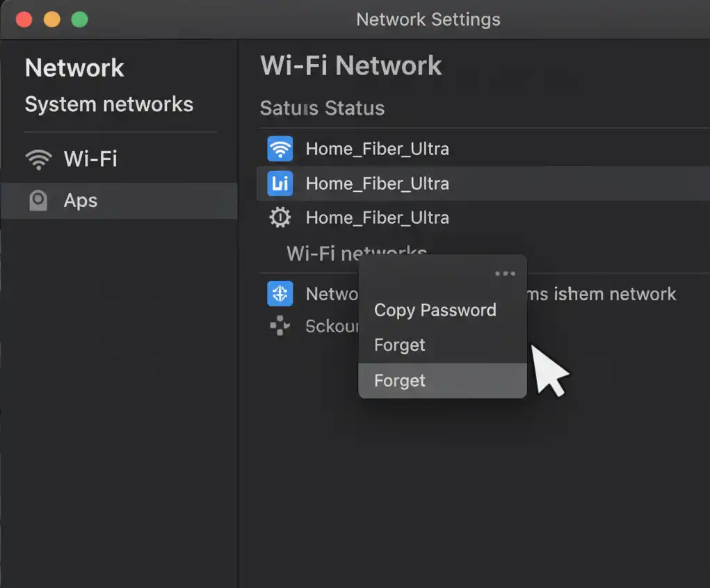Viewport: 710px width, 588px height.
Task: Select the highlighted Forget menu entry
Action: (x=400, y=380)
